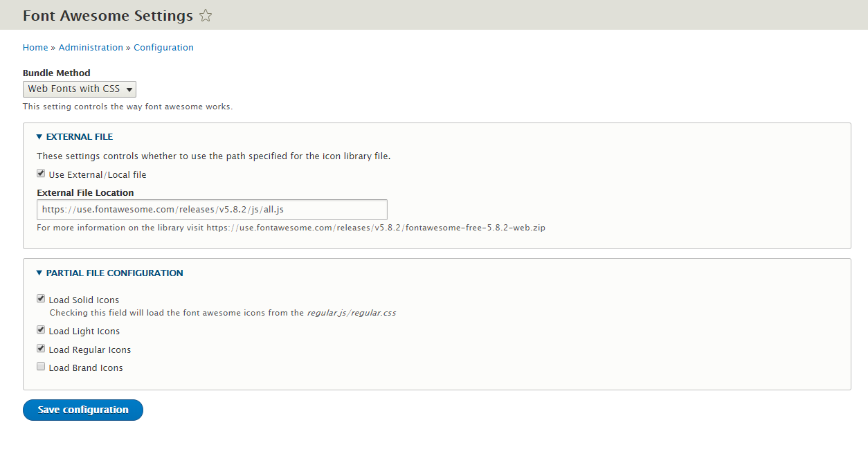Collapse the Partial File Configuration section
The height and width of the screenshot is (454, 868).
point(109,273)
